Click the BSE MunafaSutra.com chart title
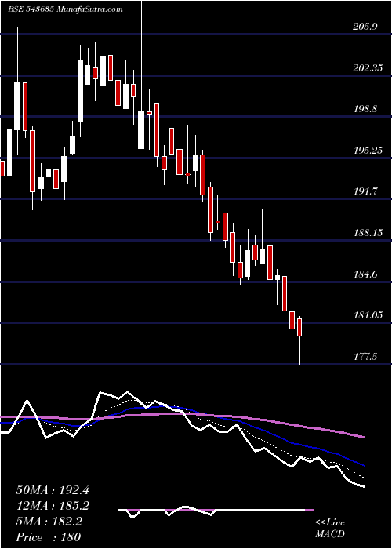392x549 pixels. pos(65,9)
